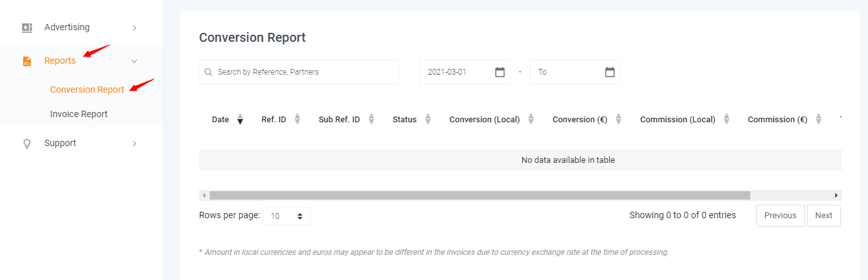Screen dimensions: 868x280
Task: Click the horizontal scrollbar right arrow
Action: tap(836, 195)
